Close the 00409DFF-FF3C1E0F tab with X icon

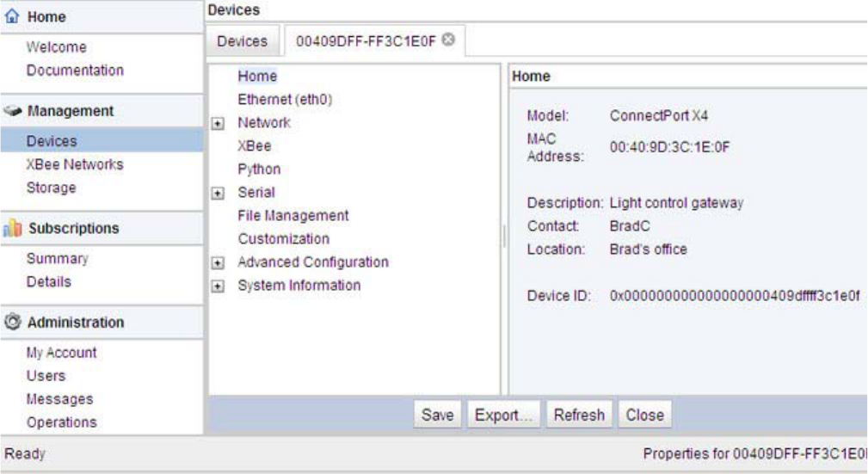point(448,40)
